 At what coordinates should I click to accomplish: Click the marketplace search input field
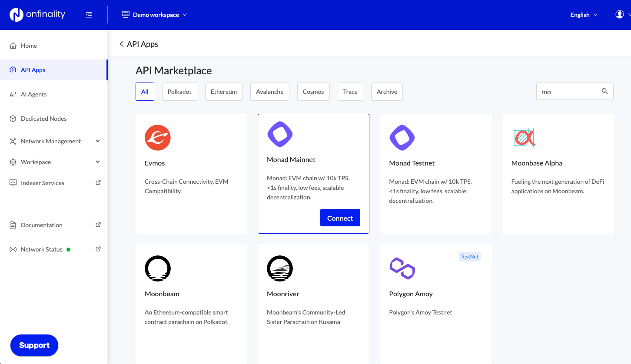point(567,92)
